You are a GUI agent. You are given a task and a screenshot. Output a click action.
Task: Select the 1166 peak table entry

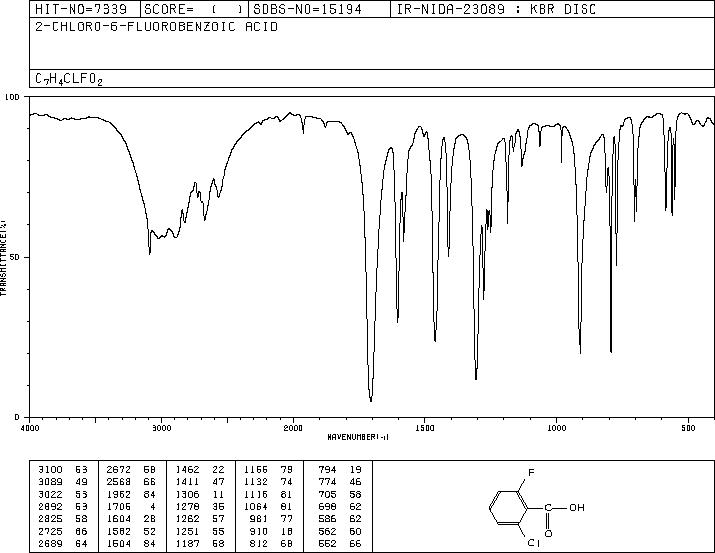(x=268, y=470)
